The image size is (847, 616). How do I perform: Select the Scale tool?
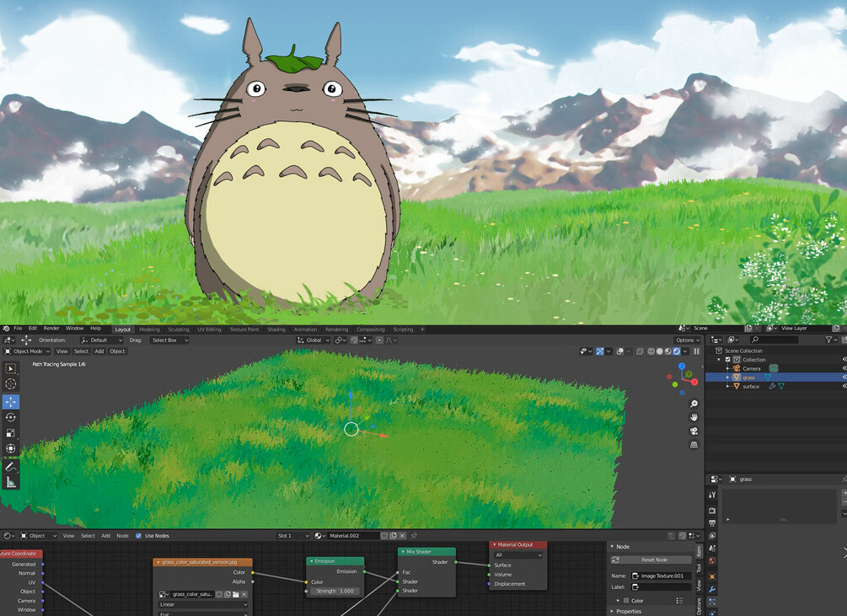coord(11,433)
